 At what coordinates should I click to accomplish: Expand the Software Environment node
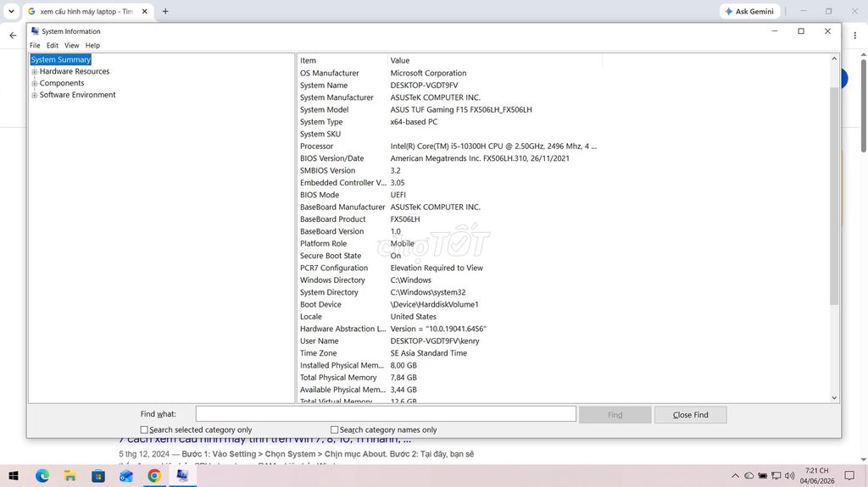tap(34, 95)
